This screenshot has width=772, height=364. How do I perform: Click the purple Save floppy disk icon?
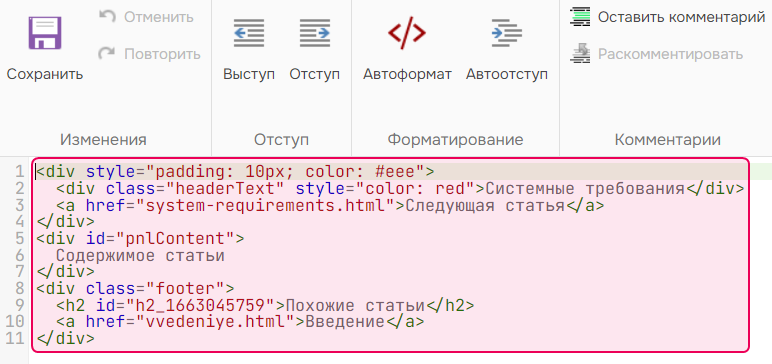45,33
